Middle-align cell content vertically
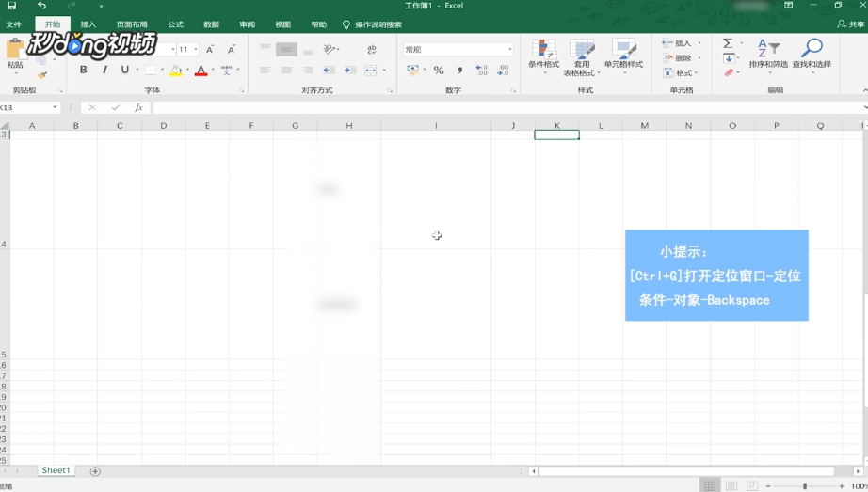The width and height of the screenshot is (868, 492). click(x=286, y=49)
